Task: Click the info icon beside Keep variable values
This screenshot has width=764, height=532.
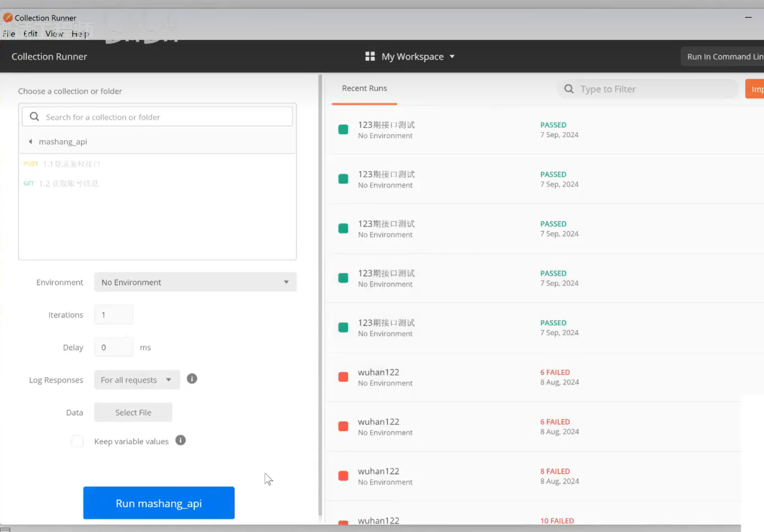Action: 181,440
